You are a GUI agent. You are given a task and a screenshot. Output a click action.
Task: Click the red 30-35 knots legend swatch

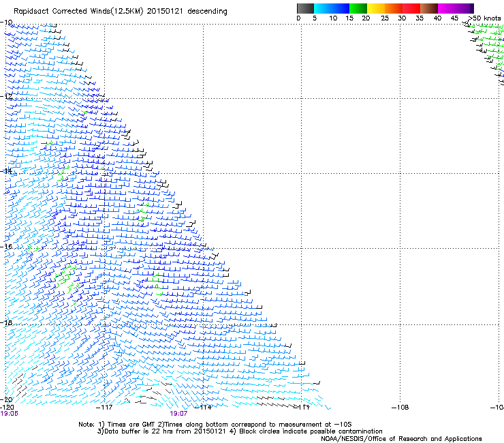point(411,8)
